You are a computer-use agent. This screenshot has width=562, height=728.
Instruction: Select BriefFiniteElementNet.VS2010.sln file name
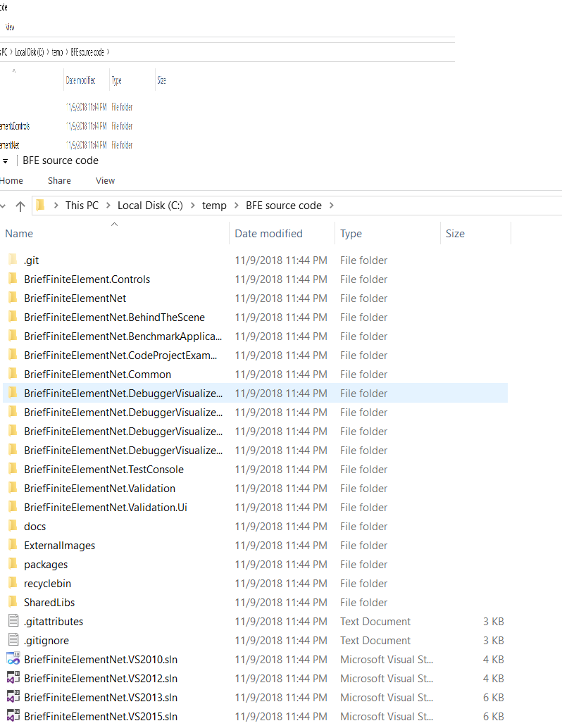(x=101, y=659)
